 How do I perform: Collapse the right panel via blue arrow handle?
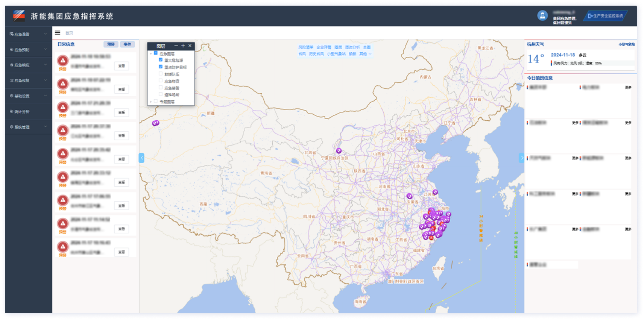pos(521,158)
